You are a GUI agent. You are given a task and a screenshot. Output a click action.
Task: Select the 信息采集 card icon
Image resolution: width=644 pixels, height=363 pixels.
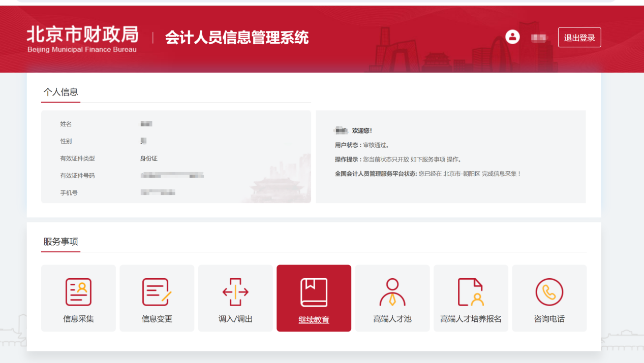[78, 291]
